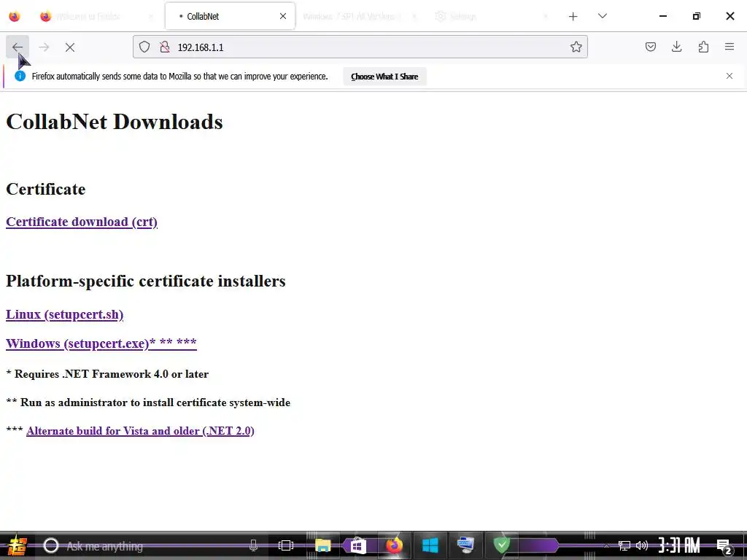Image resolution: width=747 pixels, height=560 pixels.
Task: Go back using the back arrow
Action: click(18, 47)
